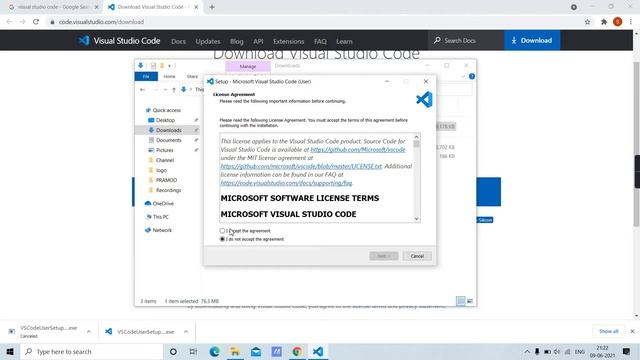The image size is (640, 360).
Task: Open Manage tab in File Explorer
Action: click(248, 66)
